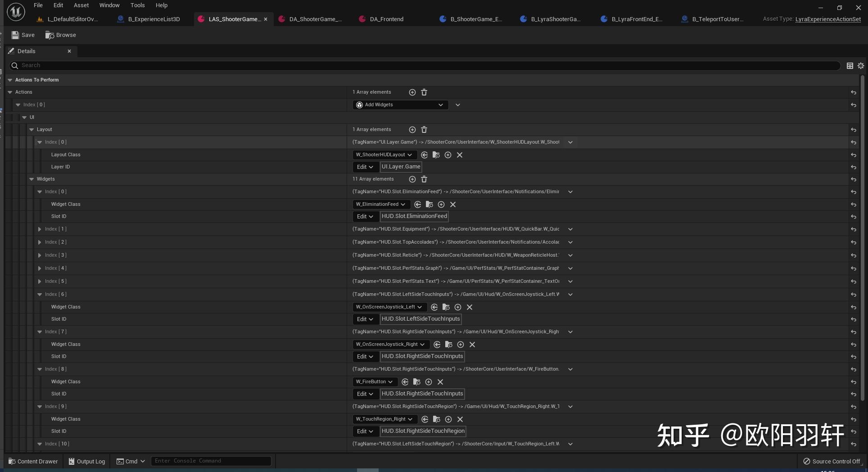
Task: Browse to the W_ShooterHUDLayout asset
Action: click(x=436, y=154)
